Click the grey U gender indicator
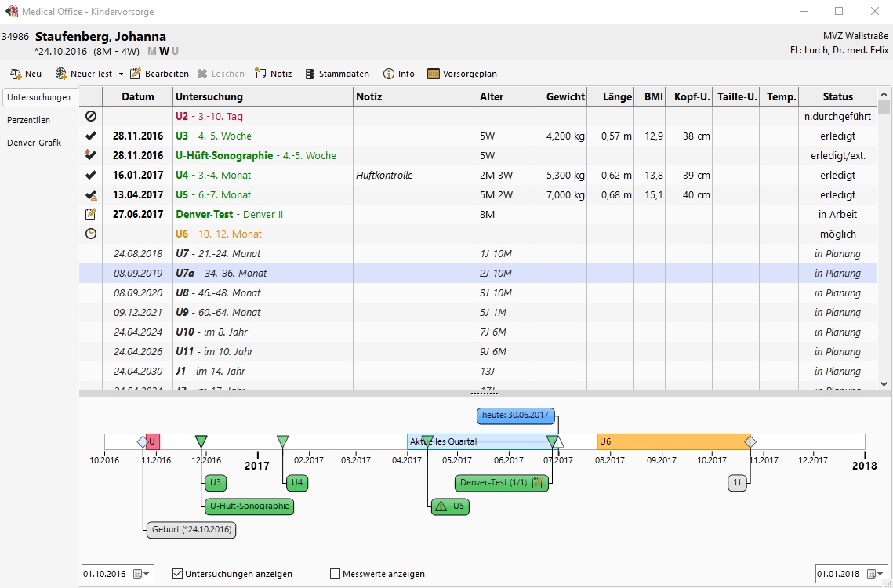The height and width of the screenshot is (588, 893). coord(175,51)
